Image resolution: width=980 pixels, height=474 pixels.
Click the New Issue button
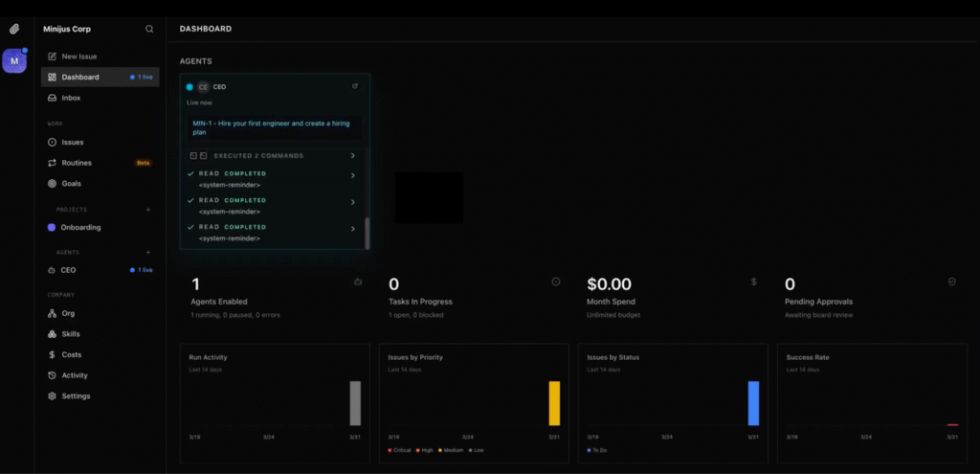click(78, 56)
